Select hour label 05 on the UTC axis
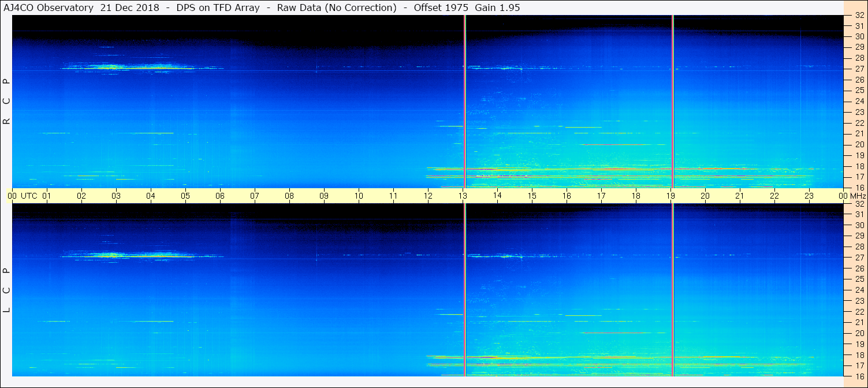 (x=185, y=196)
